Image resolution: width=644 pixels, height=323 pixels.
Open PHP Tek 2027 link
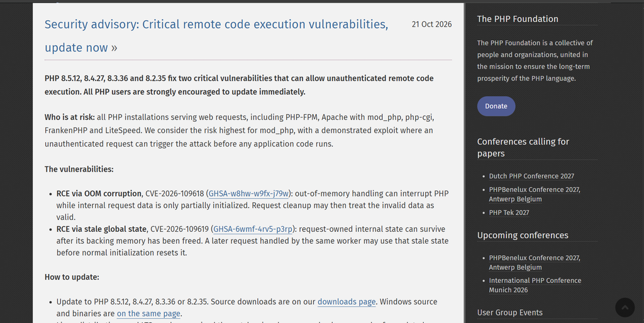click(x=509, y=212)
